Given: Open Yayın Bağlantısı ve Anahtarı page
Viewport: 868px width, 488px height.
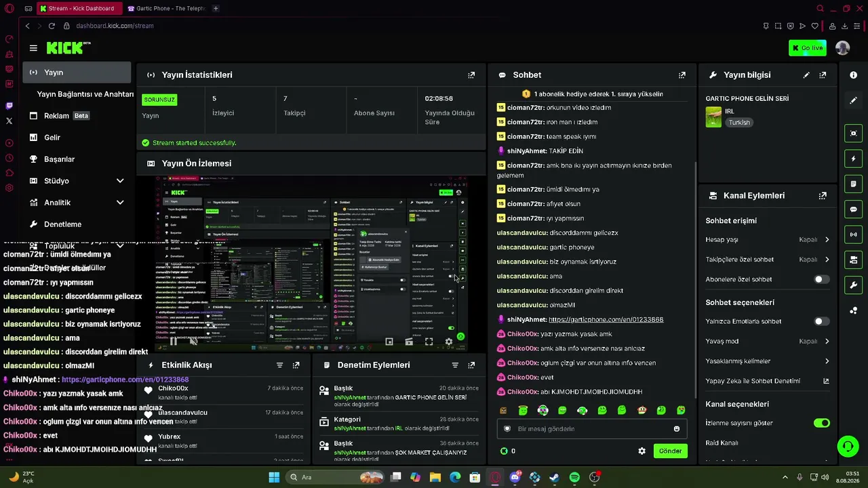Looking at the screenshot, I should pos(85,94).
